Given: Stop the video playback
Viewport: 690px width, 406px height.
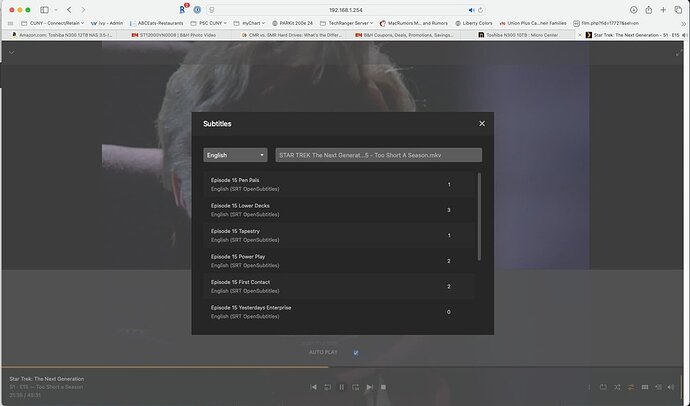Looking at the screenshot, I should coord(383,387).
